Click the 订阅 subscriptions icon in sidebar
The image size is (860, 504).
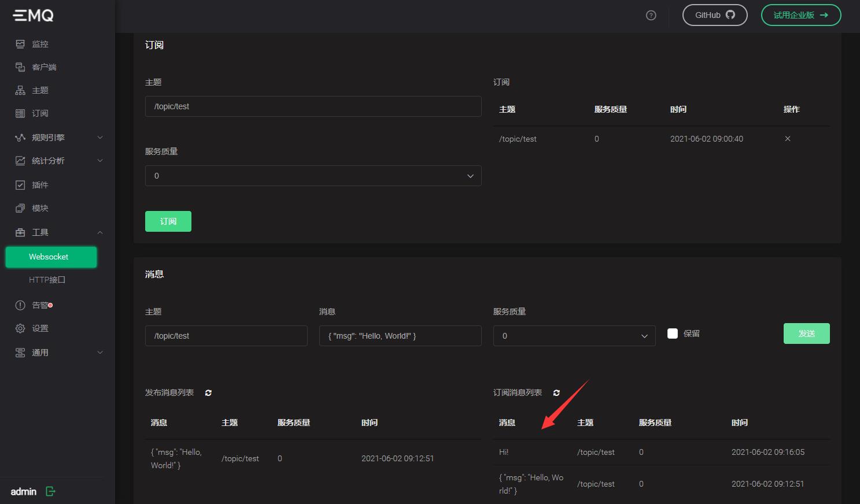click(x=20, y=113)
